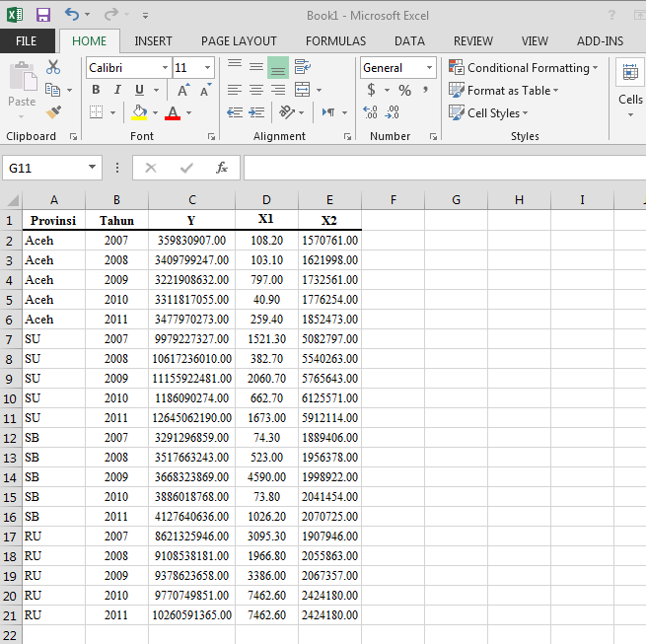
Task: Click the Comma Style icon
Action: click(426, 90)
